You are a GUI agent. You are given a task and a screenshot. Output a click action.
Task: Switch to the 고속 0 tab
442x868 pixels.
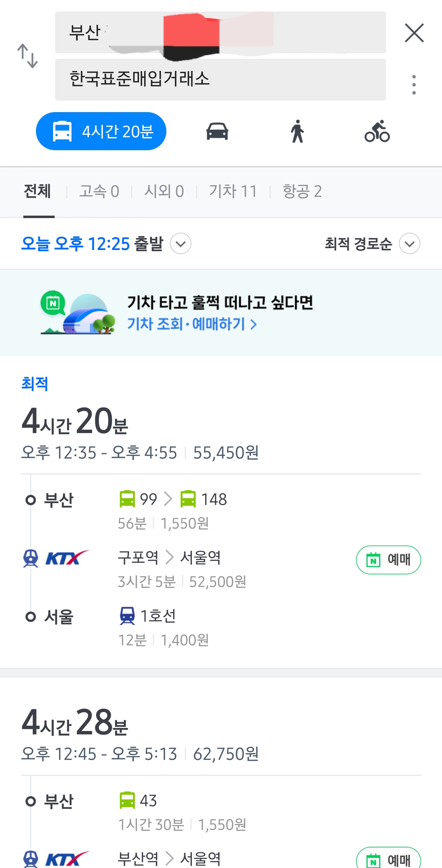99,191
